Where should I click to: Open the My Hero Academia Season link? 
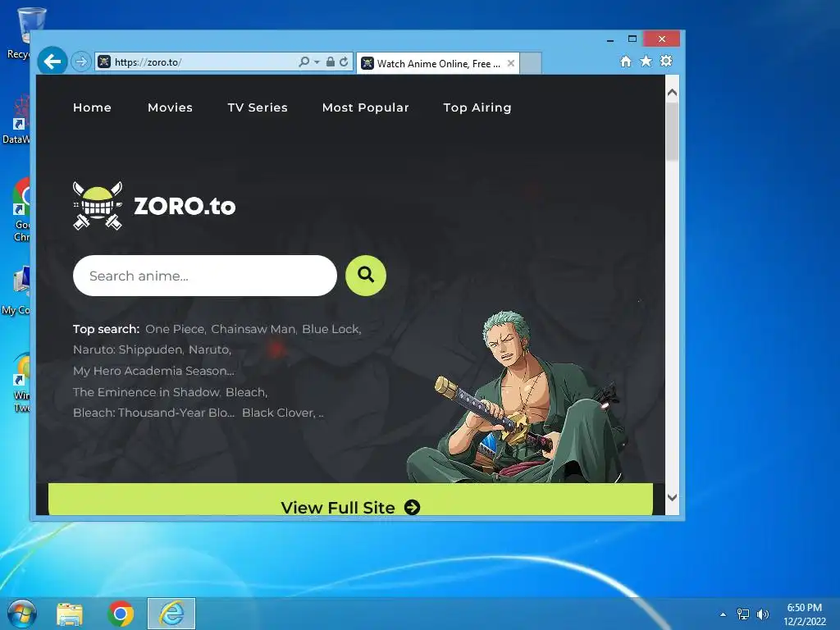(153, 371)
